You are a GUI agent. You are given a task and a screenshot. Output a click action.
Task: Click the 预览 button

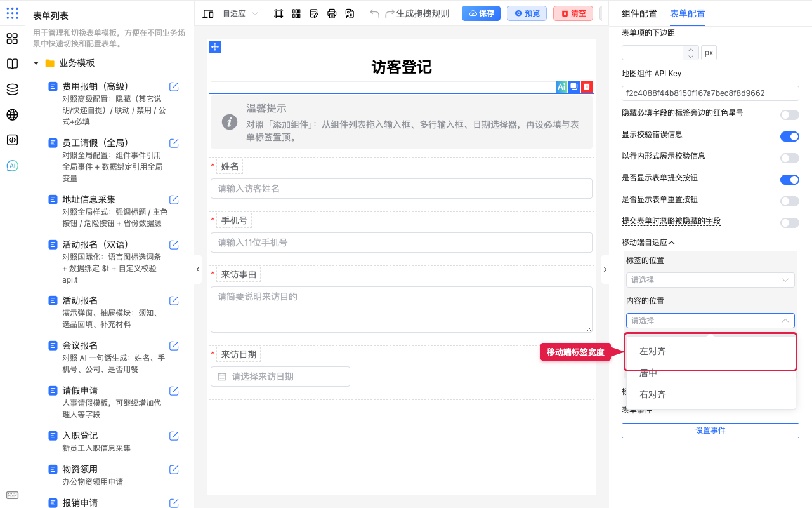coord(527,13)
